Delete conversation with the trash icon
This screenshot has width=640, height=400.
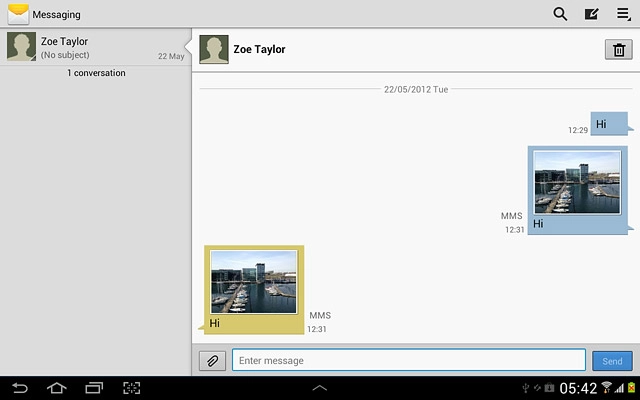click(x=618, y=50)
